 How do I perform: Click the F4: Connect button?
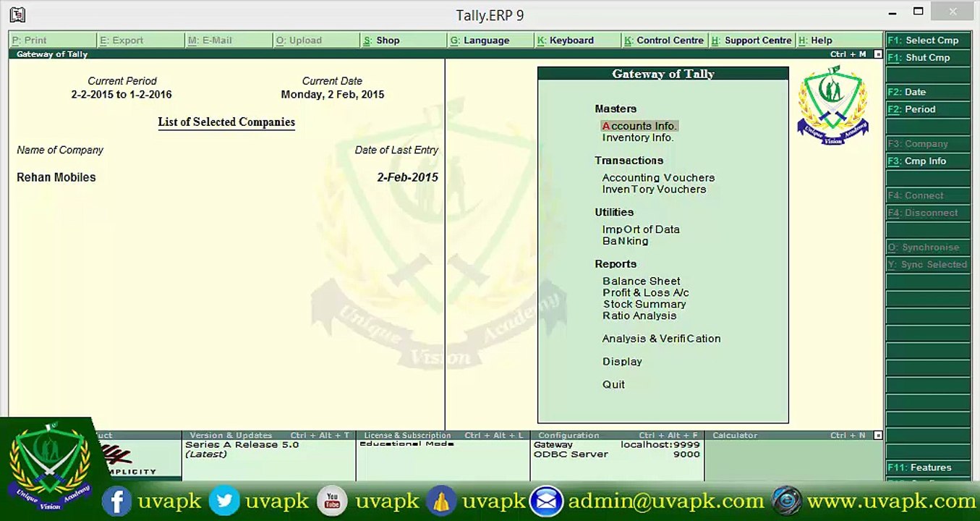click(928, 195)
